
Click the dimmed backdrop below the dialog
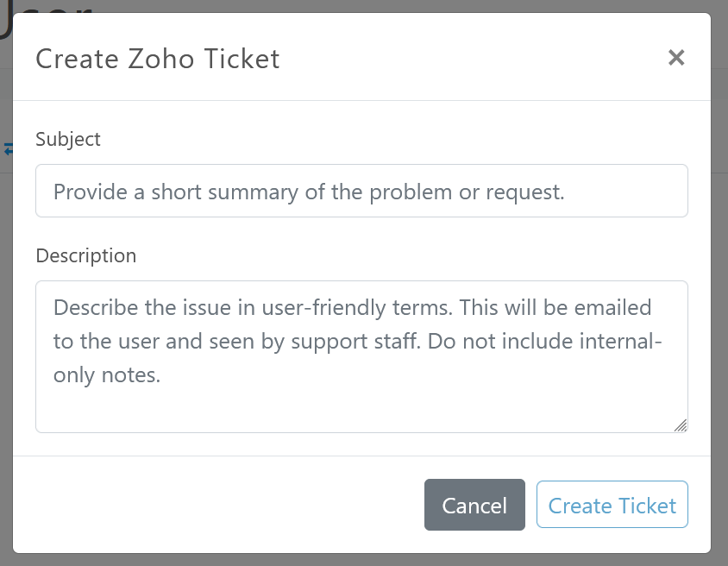[x=362, y=560]
